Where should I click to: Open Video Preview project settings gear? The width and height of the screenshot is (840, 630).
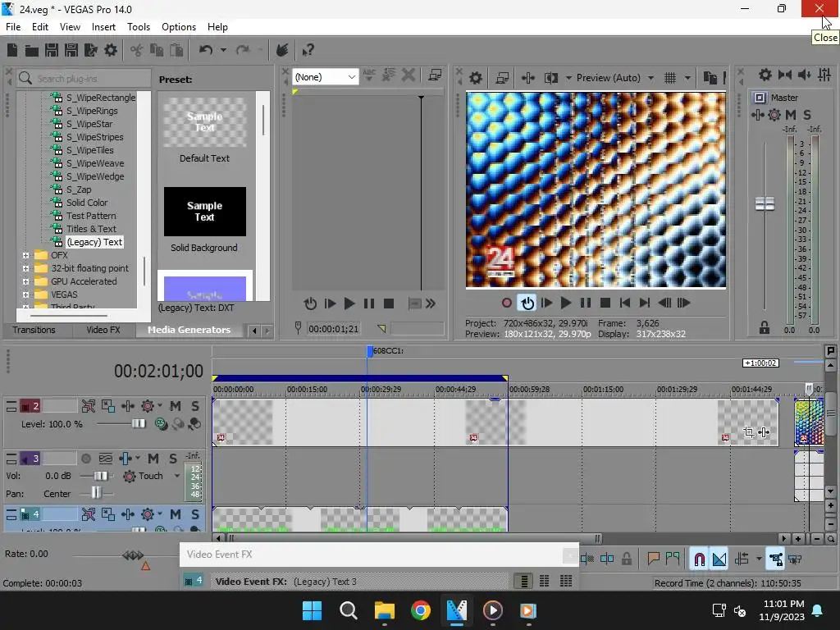click(476, 78)
